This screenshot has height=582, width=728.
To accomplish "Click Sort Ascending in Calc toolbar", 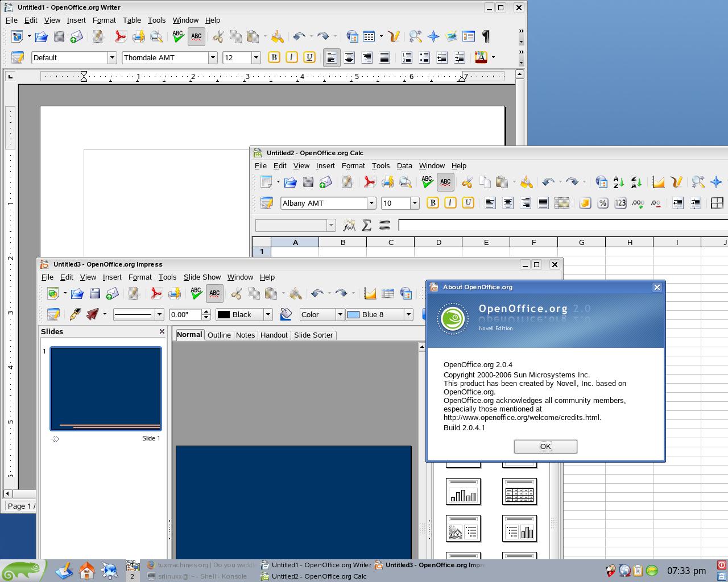I will [619, 182].
